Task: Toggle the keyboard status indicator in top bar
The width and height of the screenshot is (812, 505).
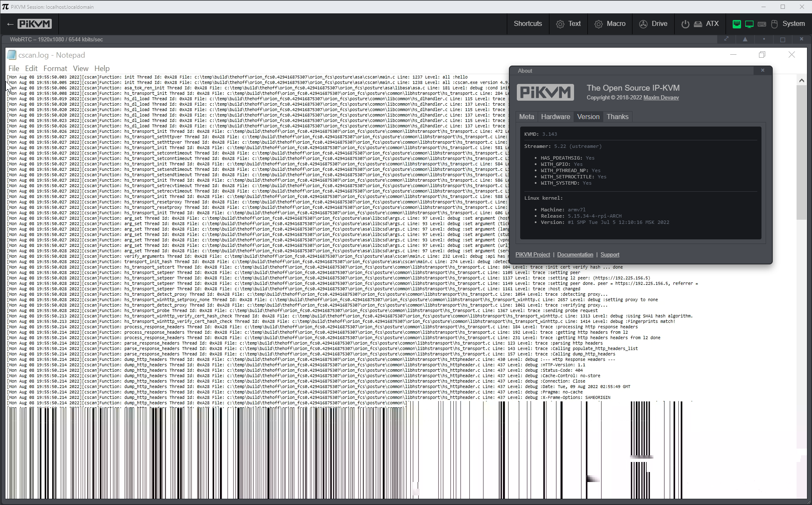Action: [762, 24]
